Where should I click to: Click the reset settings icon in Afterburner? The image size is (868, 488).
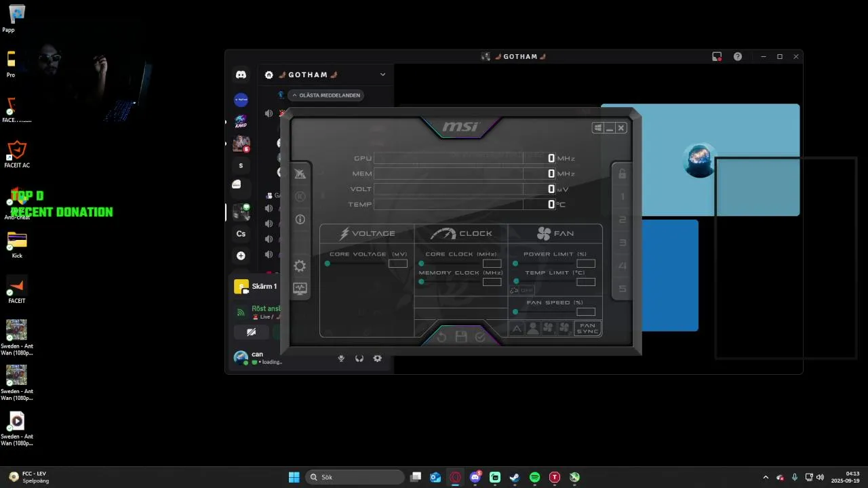pos(442,337)
